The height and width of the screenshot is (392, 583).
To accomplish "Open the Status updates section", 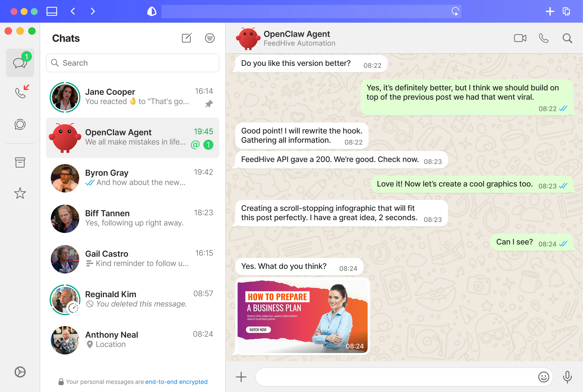I will pyautogui.click(x=20, y=124).
